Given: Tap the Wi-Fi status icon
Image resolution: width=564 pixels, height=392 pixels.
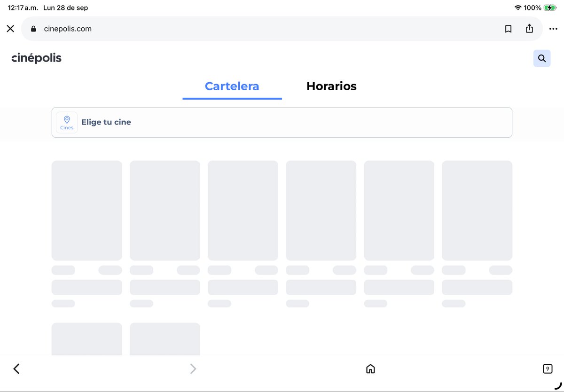Looking at the screenshot, I should (518, 8).
